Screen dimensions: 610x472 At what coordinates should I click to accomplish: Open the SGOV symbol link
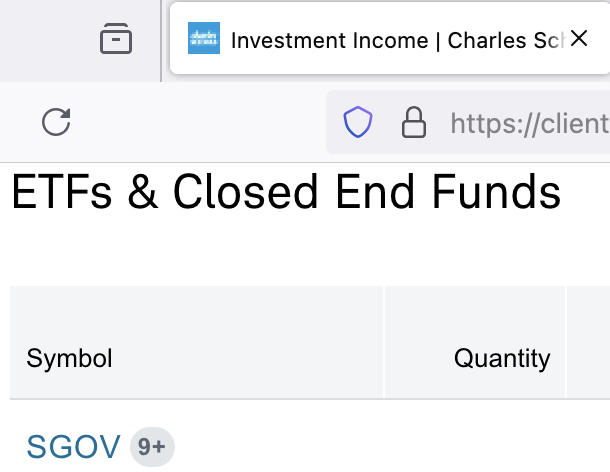pyautogui.click(x=74, y=447)
